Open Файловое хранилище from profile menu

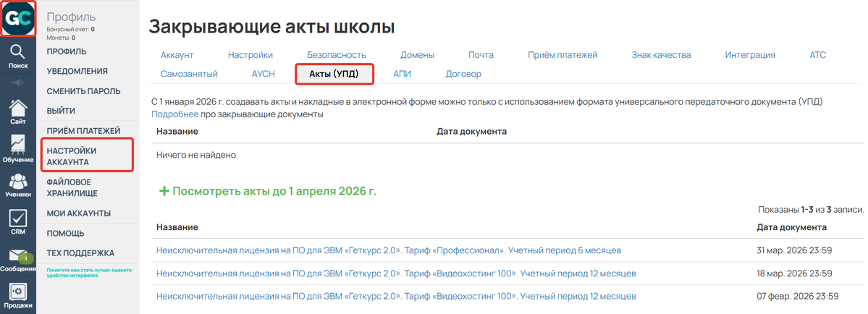pyautogui.click(x=72, y=188)
